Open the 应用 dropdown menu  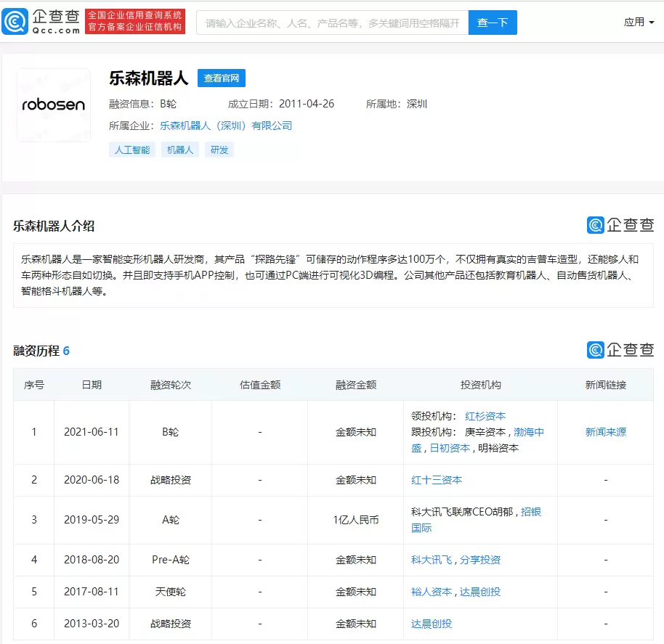pos(639,22)
